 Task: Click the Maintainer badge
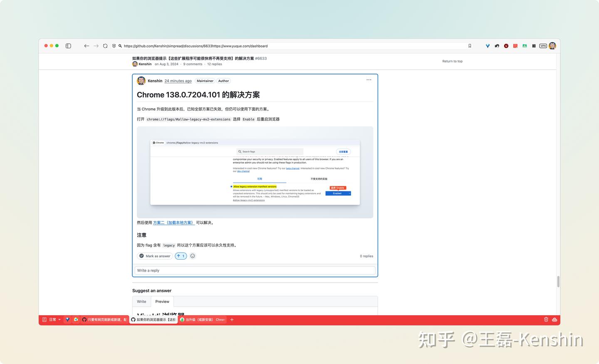click(x=205, y=81)
